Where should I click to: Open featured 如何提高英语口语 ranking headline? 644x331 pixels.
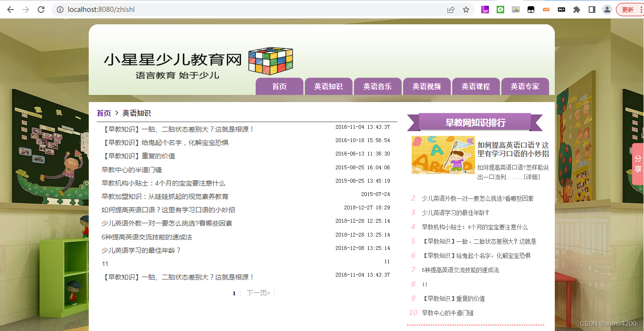point(513,149)
